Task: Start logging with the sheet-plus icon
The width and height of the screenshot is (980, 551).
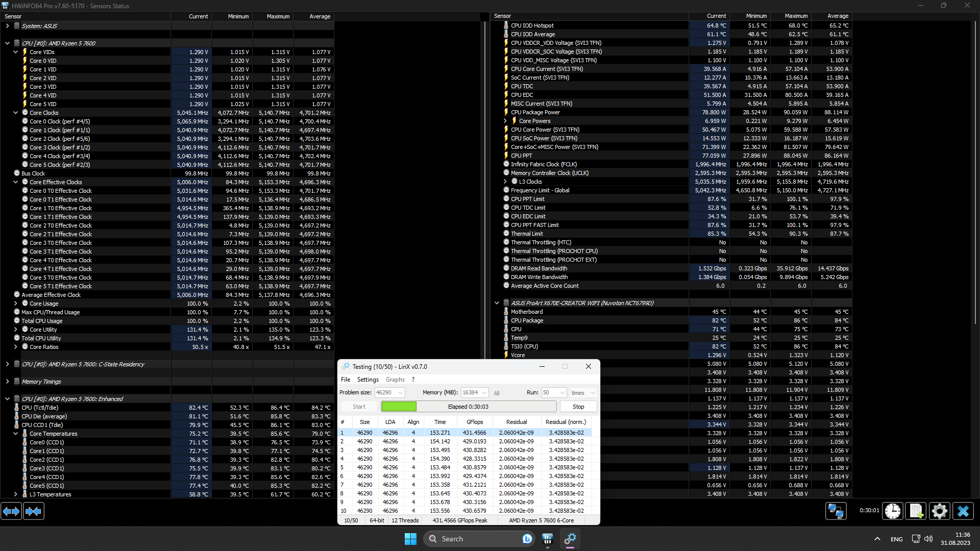Action: [916, 511]
